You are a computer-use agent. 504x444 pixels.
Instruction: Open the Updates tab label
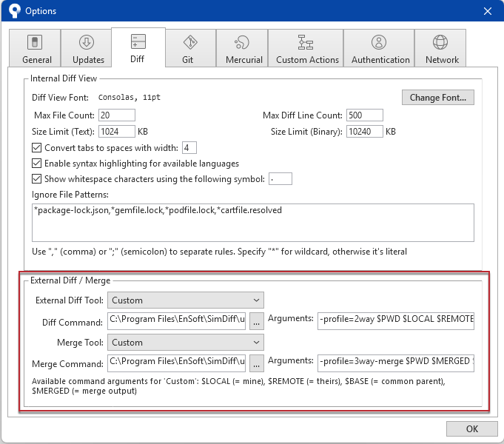(x=88, y=60)
